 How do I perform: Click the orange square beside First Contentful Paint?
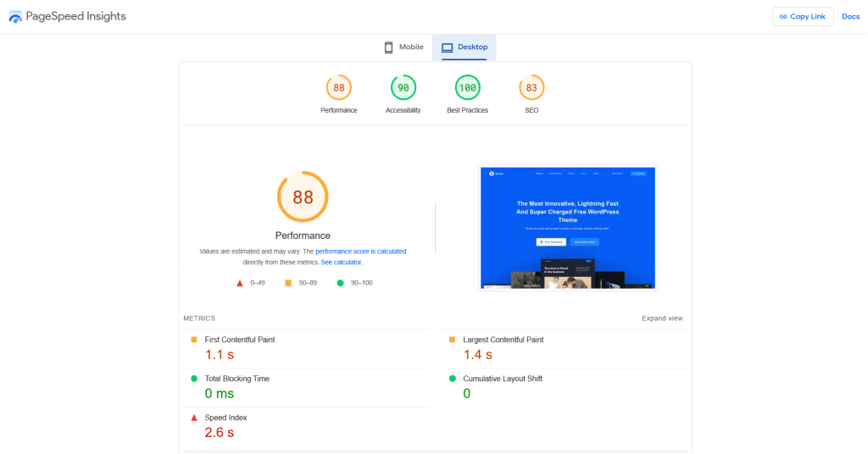[x=194, y=340]
